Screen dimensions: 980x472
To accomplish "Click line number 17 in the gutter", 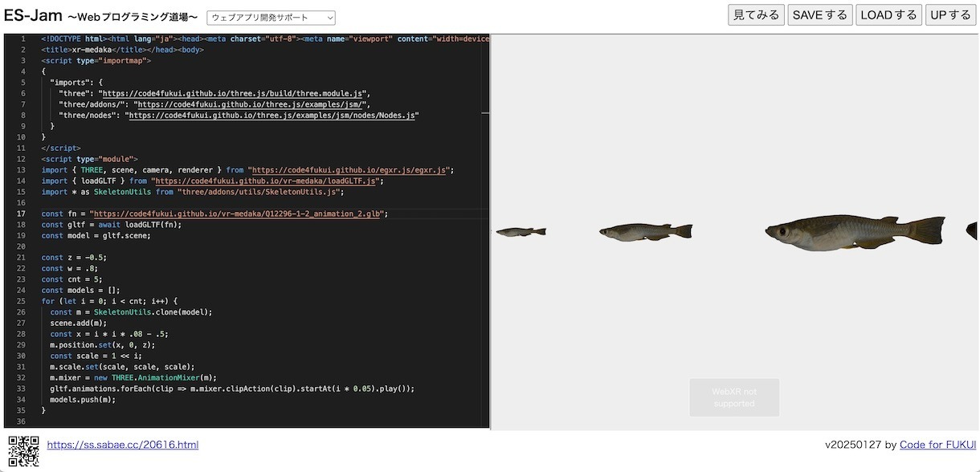I will click(x=21, y=214).
